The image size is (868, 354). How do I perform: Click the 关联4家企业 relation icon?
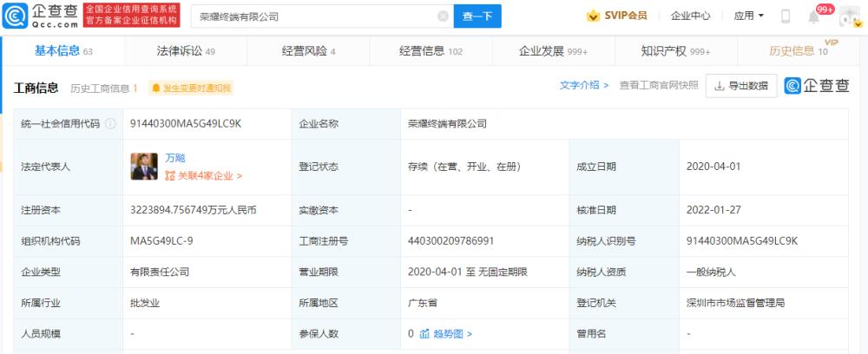(x=170, y=176)
